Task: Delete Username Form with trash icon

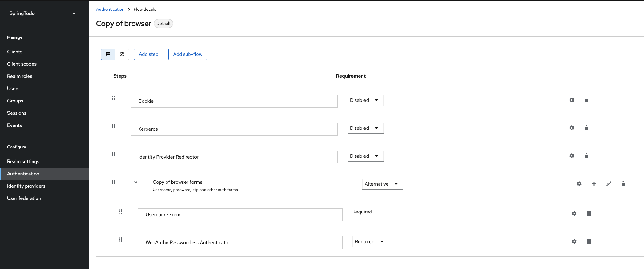Action: (589, 213)
